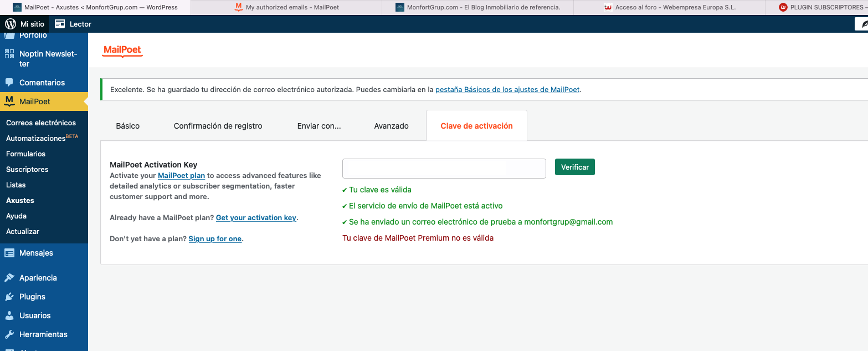Open the Noptin Newsletter menu

(44, 59)
